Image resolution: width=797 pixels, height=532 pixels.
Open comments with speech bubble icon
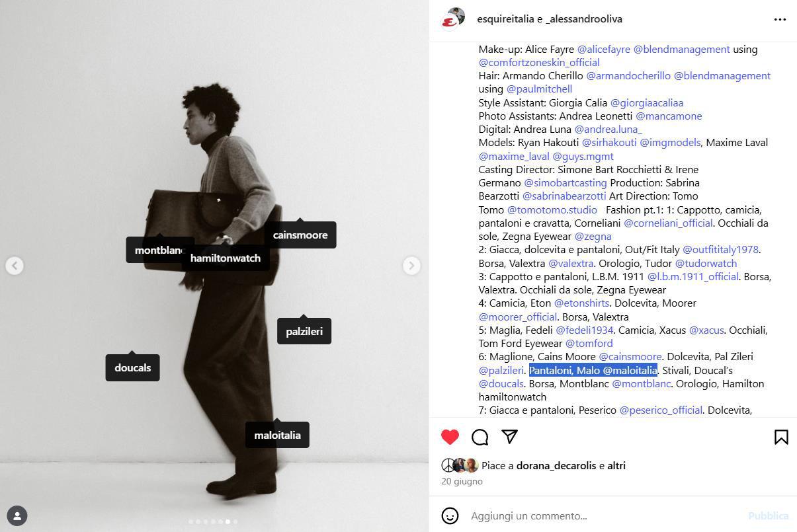point(480,437)
